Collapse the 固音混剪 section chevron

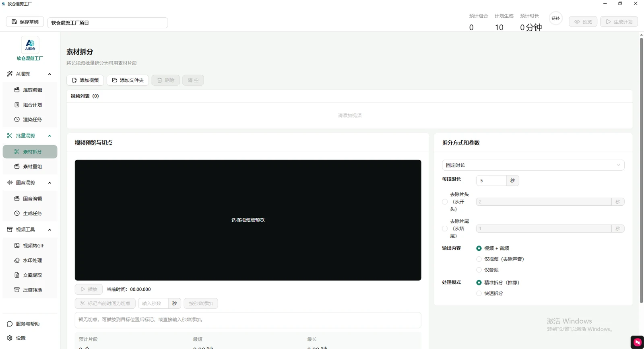[x=50, y=183]
